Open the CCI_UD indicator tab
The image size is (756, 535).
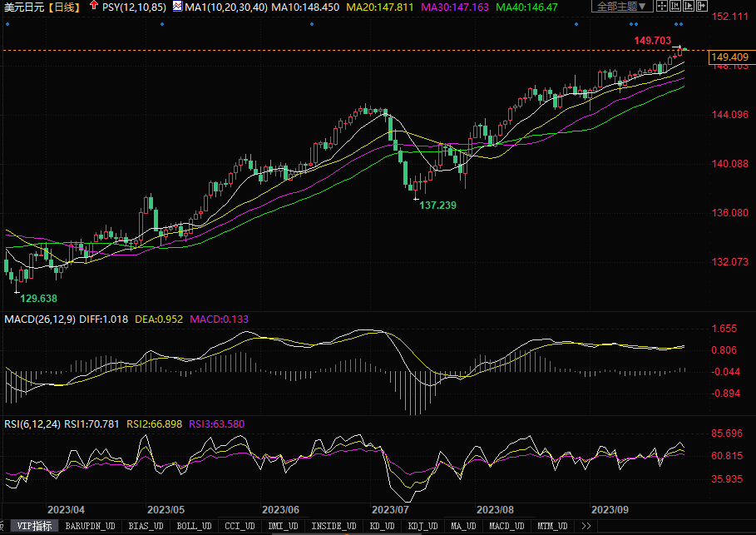(x=240, y=526)
